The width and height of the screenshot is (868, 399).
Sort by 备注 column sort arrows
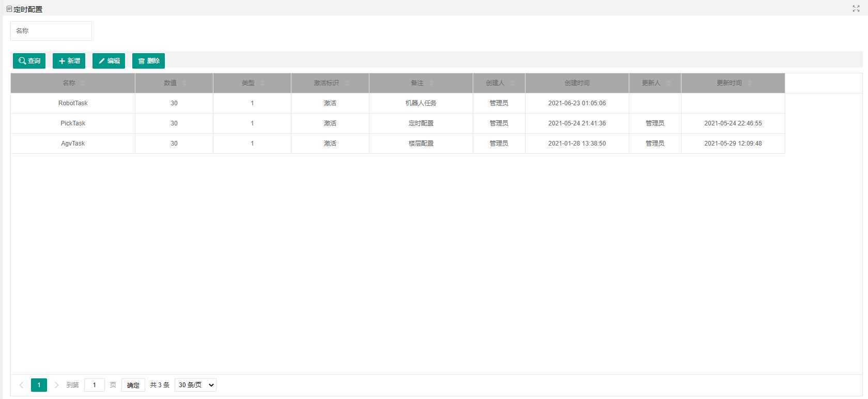click(431, 83)
